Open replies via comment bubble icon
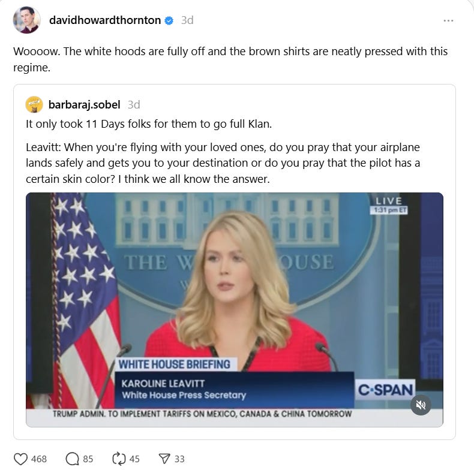This screenshot has height=476, width=474. click(72, 459)
